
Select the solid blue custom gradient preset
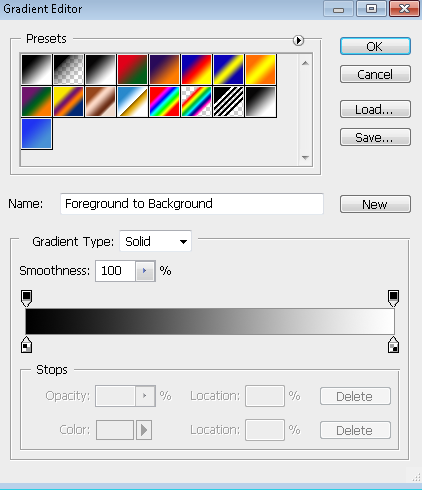[36, 133]
